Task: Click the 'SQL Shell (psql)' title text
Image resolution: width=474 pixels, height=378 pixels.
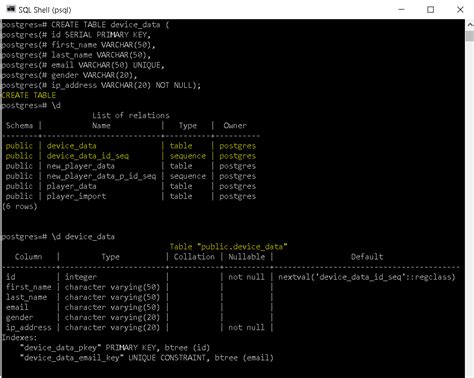Action: (45, 10)
